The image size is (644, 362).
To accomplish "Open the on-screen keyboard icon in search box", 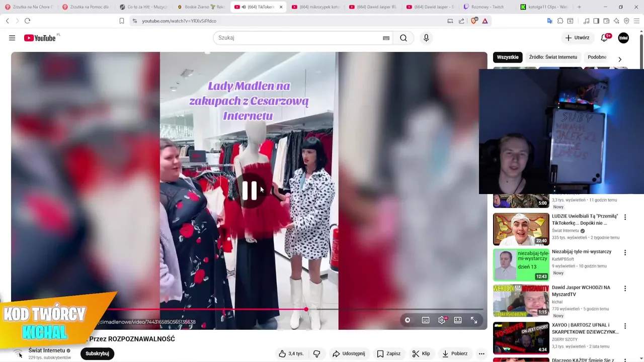I will [x=386, y=38].
